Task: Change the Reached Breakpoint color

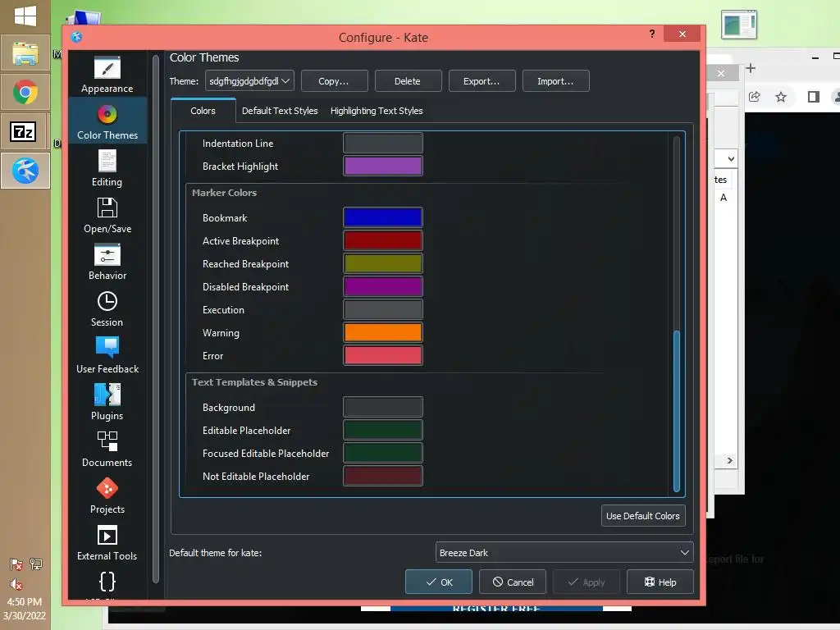Action: tap(383, 263)
